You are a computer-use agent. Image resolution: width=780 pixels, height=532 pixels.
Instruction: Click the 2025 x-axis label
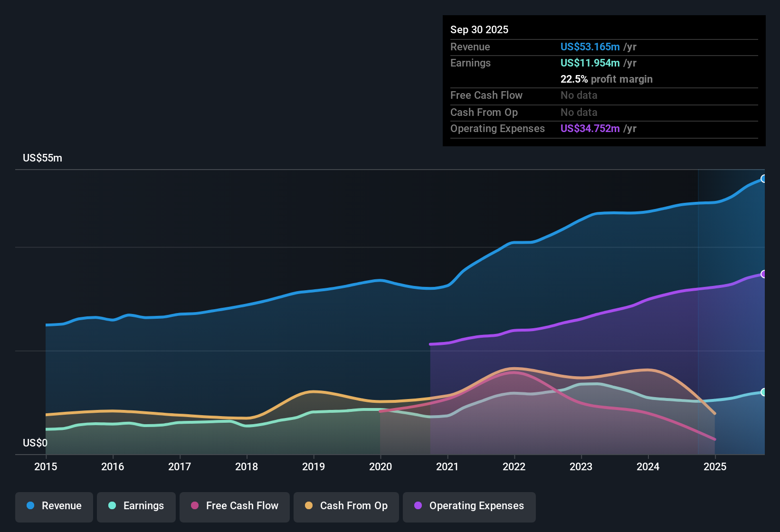tap(715, 466)
